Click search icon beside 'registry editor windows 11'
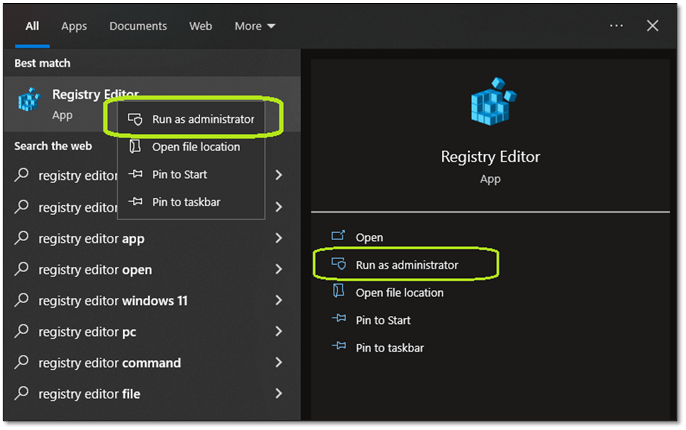 pos(21,300)
